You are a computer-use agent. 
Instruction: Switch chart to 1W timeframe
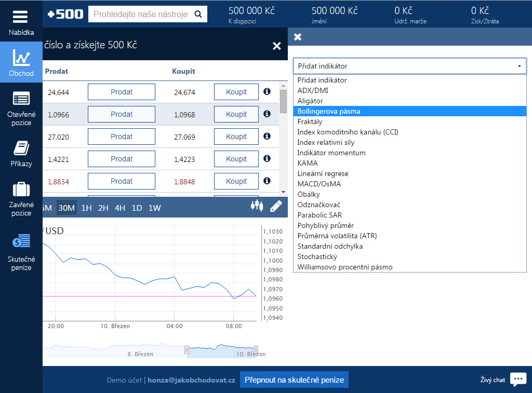[x=155, y=208]
